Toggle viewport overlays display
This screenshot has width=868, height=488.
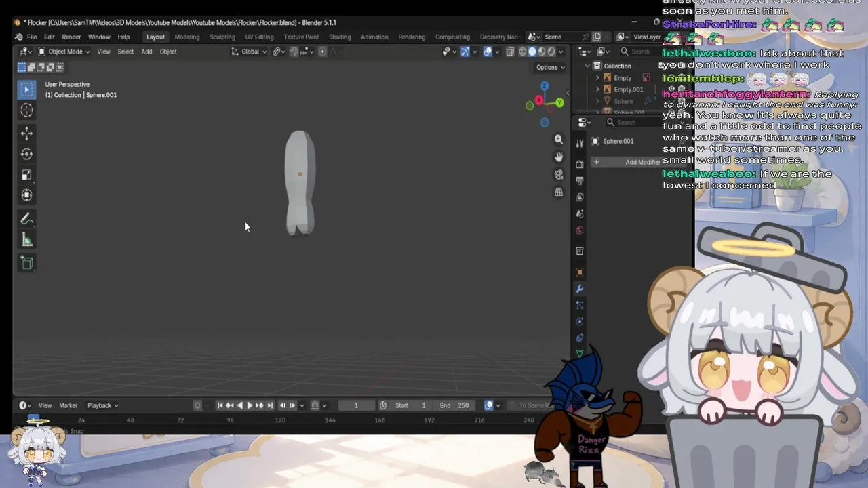pos(488,52)
